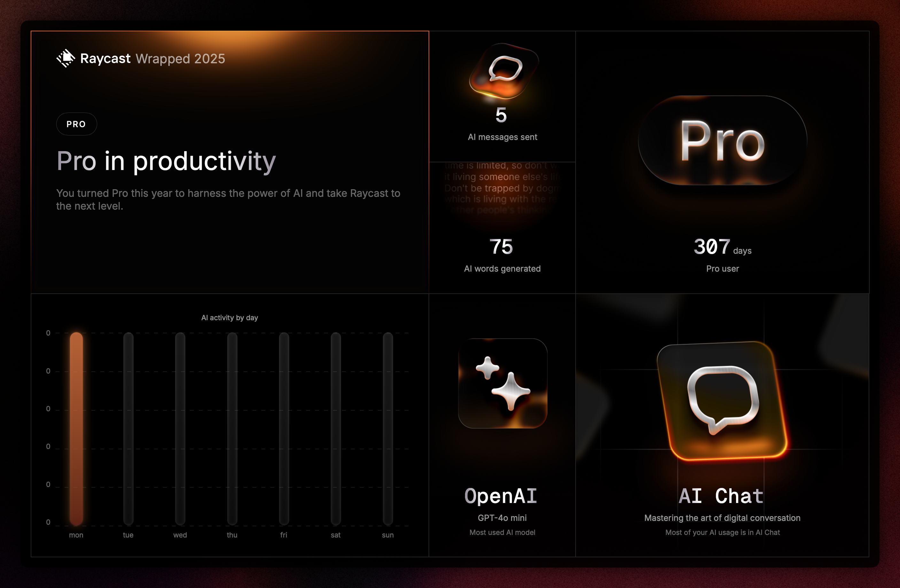Select the Wednesday activity bar

tap(180, 429)
